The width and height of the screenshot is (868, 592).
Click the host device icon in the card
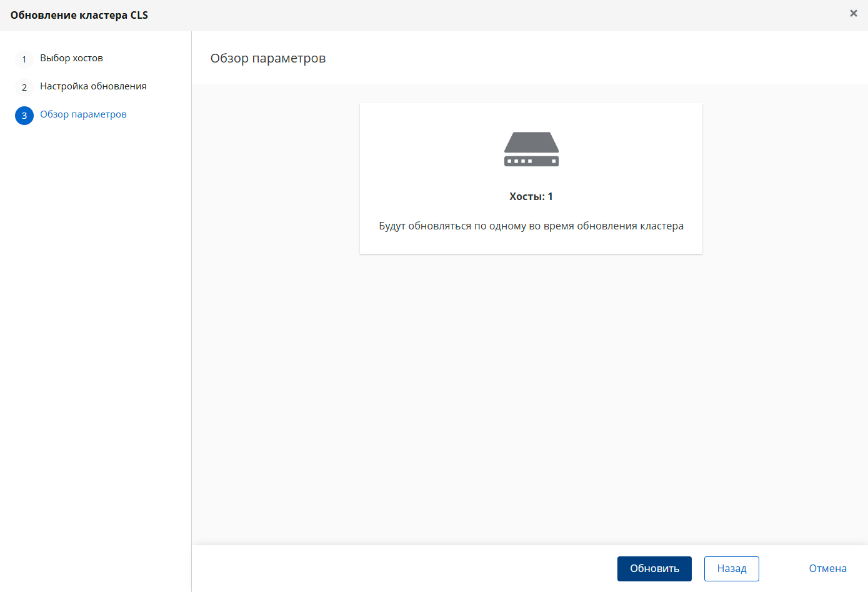point(531,149)
